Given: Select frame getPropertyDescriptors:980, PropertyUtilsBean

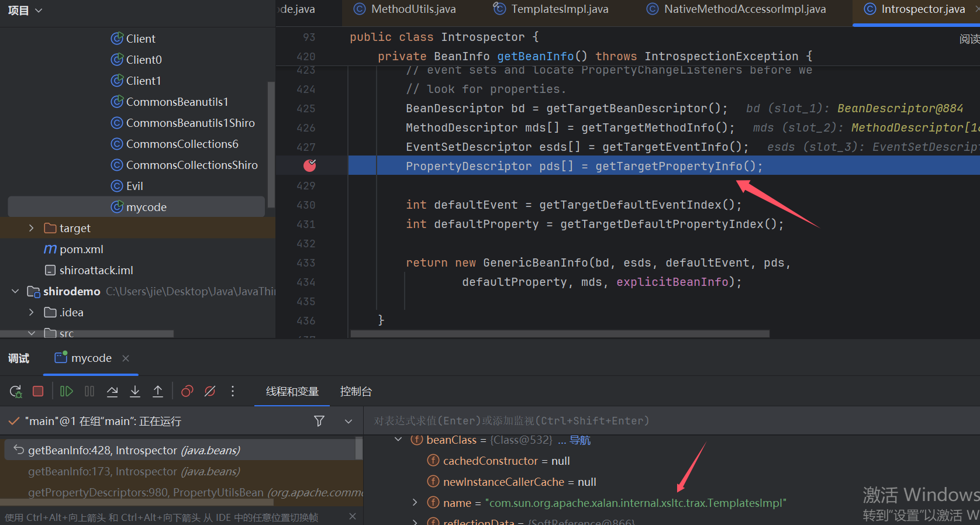Looking at the screenshot, I should click(195, 492).
